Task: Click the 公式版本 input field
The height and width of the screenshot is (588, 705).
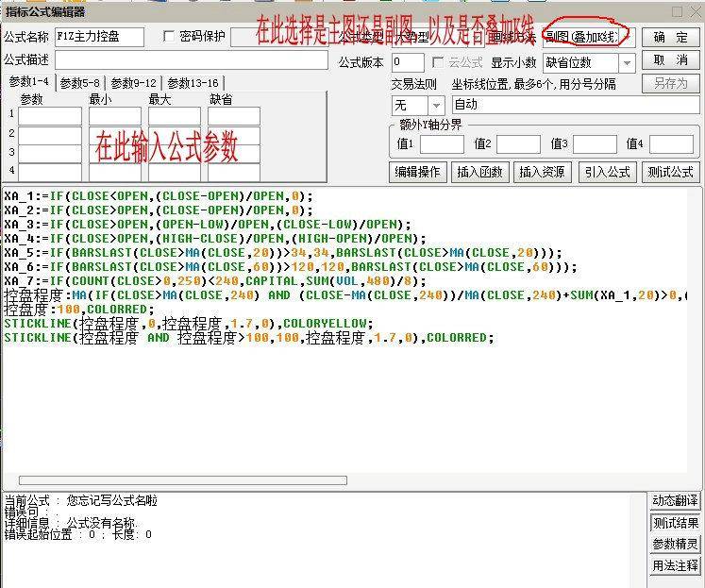Action: tap(408, 62)
